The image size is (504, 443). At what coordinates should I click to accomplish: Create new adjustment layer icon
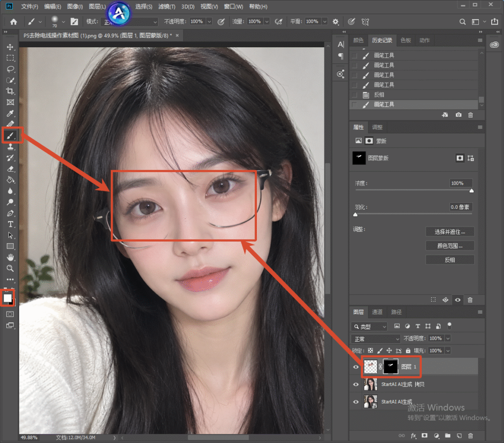(436, 436)
